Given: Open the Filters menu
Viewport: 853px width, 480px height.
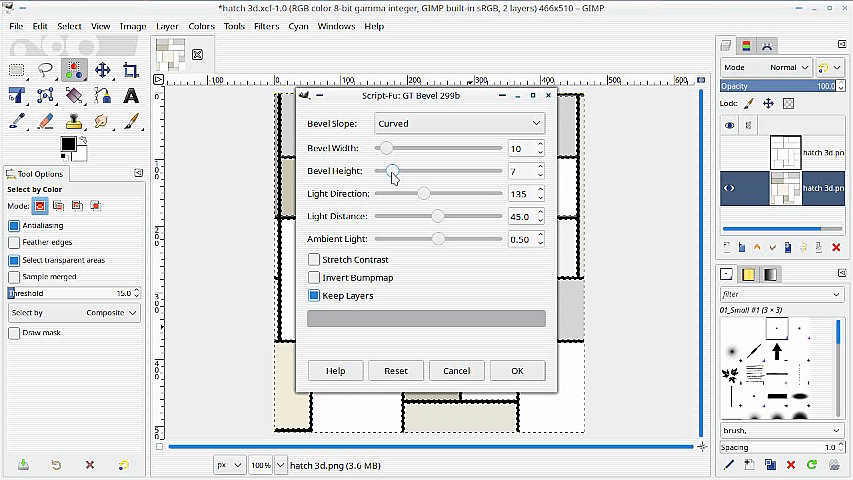Looking at the screenshot, I should (x=267, y=26).
